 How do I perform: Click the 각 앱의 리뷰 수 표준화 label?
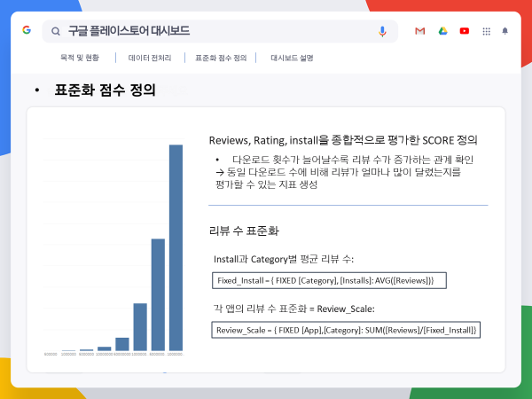pyautogui.click(x=293, y=309)
